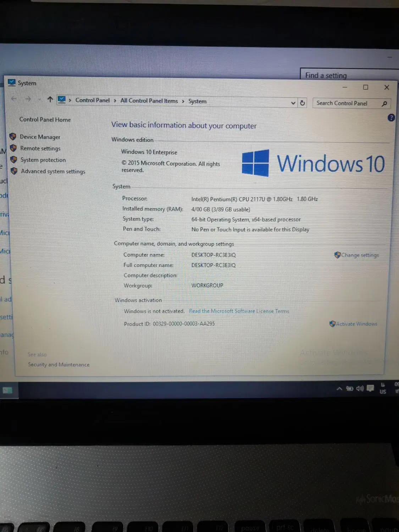Screen dimensions: 399x532
Task: Show hidden tray icons chevron
Action: click(339, 388)
